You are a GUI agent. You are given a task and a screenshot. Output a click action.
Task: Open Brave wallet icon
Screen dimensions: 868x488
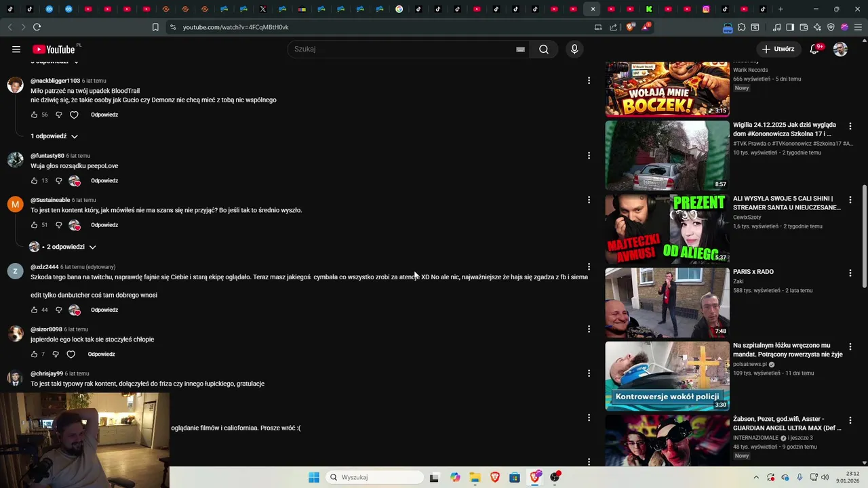(804, 27)
